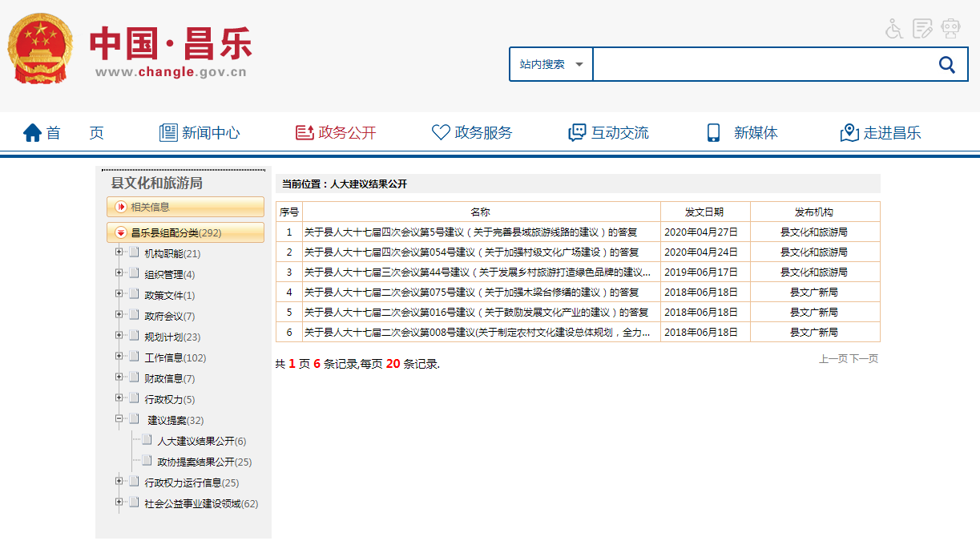Go to the 政务服务 menu item

tap(472, 133)
